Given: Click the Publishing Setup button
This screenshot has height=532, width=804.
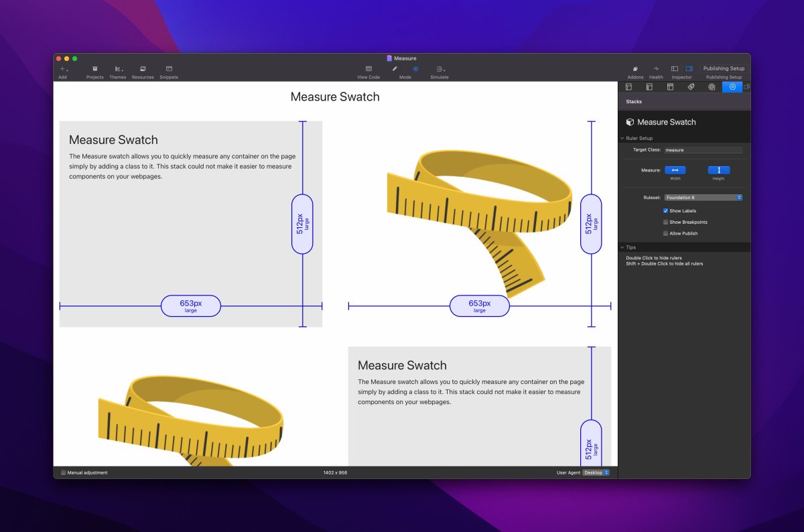Looking at the screenshot, I should point(724,68).
